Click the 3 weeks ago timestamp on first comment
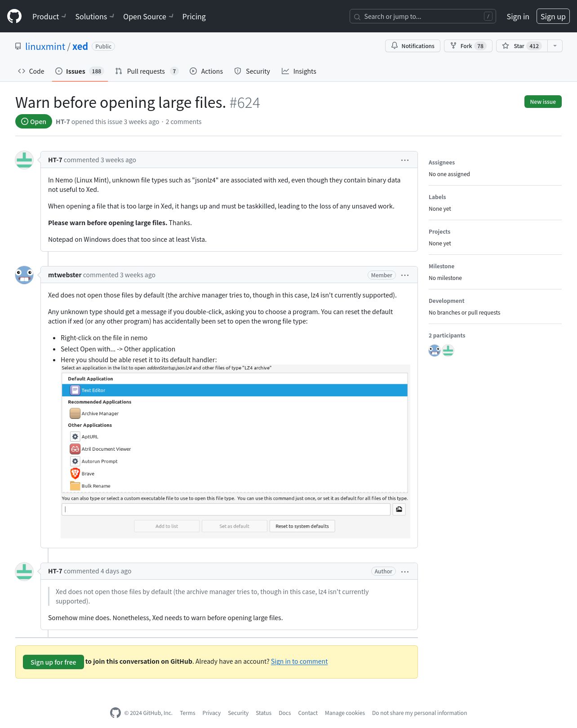 click(x=118, y=160)
